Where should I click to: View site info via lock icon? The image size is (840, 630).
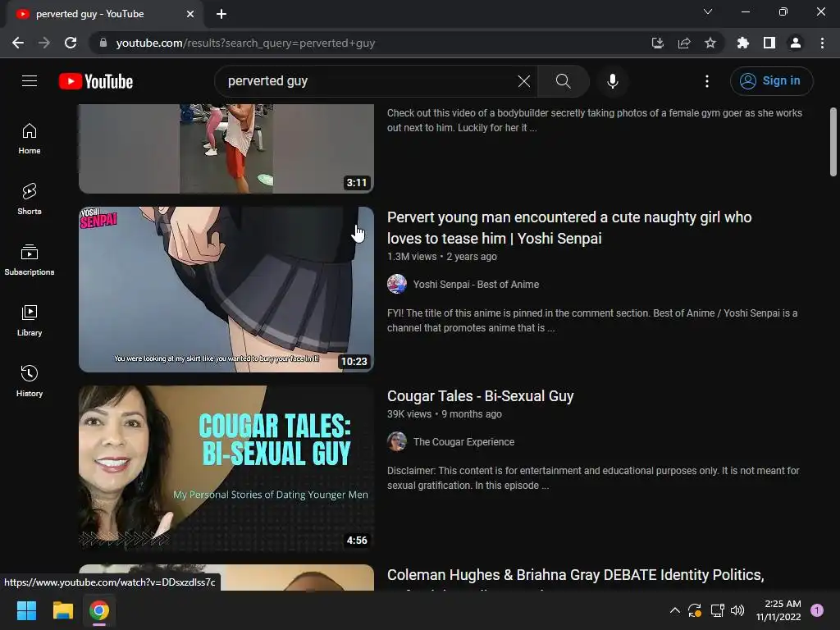(103, 43)
